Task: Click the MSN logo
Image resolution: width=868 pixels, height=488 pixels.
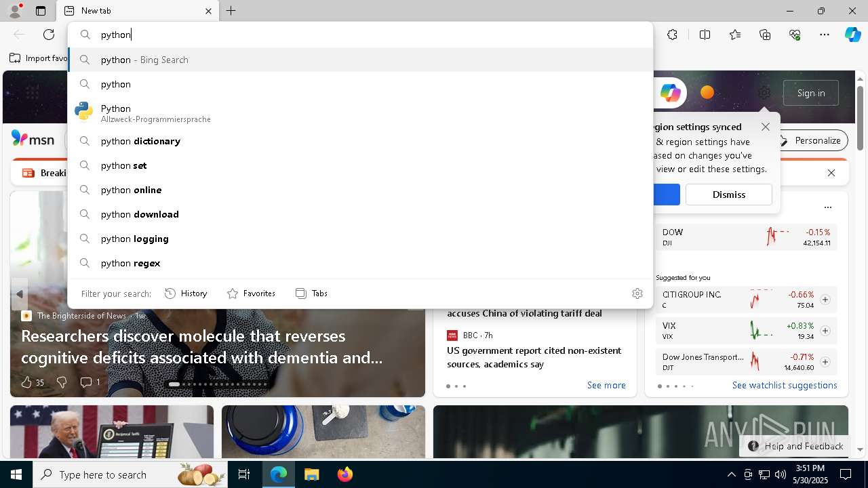Action: tap(33, 140)
